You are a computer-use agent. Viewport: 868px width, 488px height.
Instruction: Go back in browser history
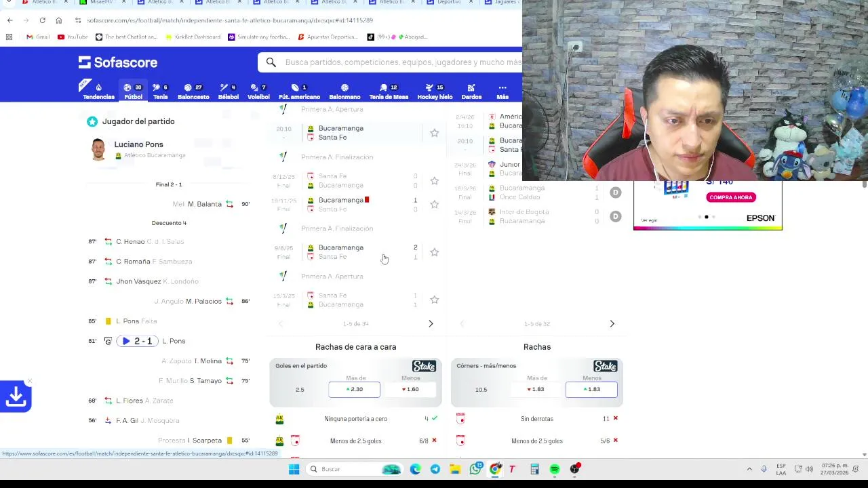tap(9, 20)
